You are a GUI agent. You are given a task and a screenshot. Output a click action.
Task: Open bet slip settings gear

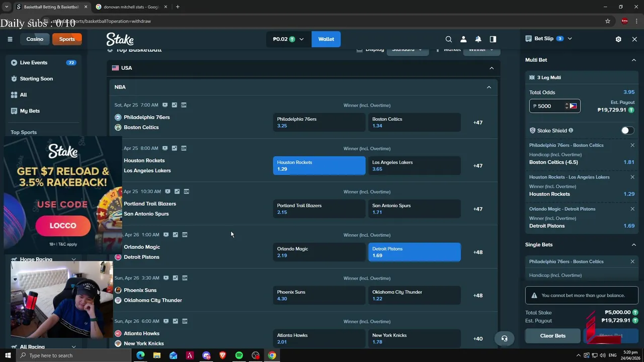pyautogui.click(x=618, y=39)
